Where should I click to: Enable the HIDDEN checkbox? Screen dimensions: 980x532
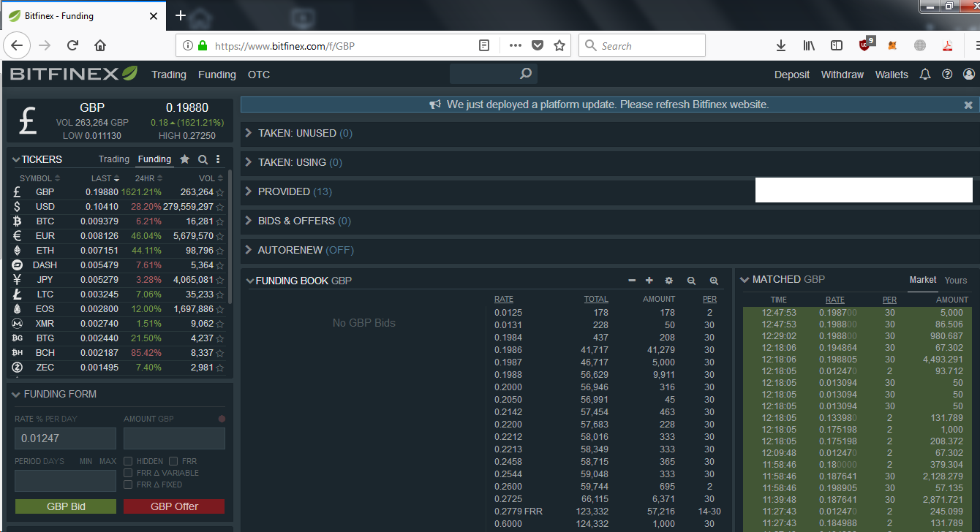point(128,461)
